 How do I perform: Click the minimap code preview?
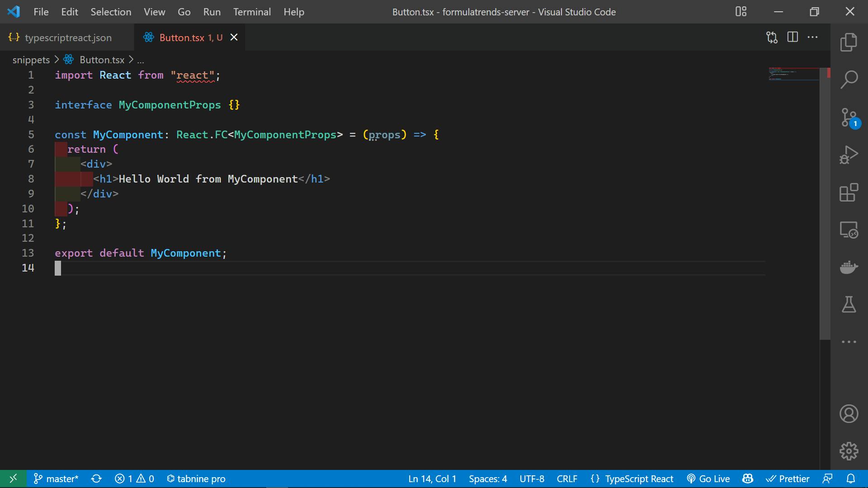point(793,74)
